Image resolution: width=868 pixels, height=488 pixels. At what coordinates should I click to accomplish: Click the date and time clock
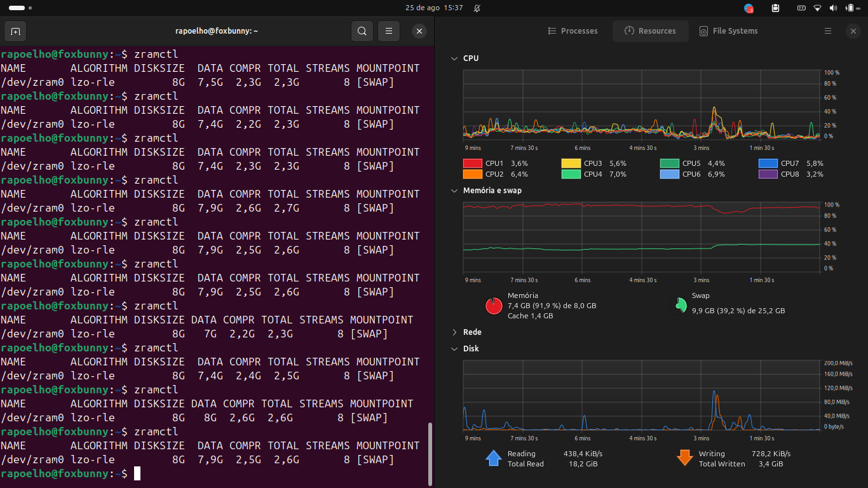[434, 8]
